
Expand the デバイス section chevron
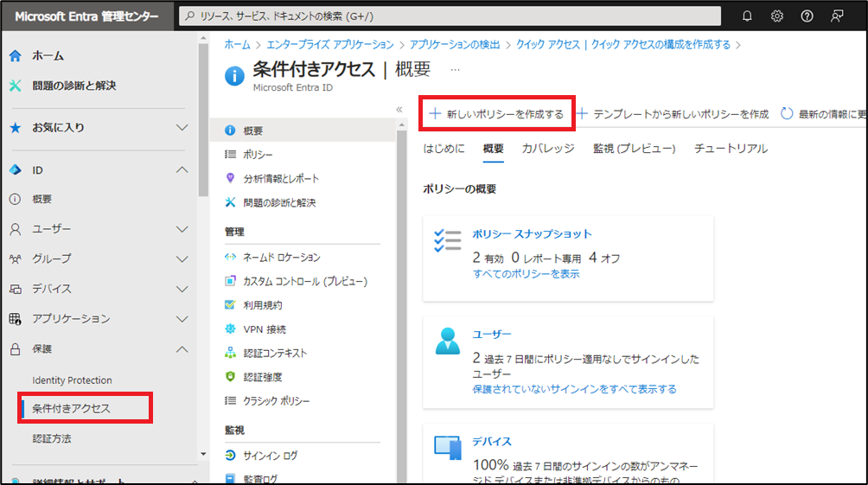[182, 289]
